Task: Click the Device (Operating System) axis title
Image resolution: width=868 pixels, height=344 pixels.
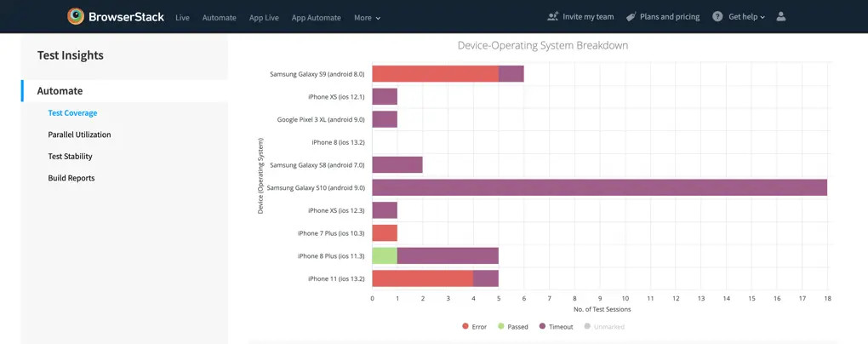Action: (x=260, y=176)
